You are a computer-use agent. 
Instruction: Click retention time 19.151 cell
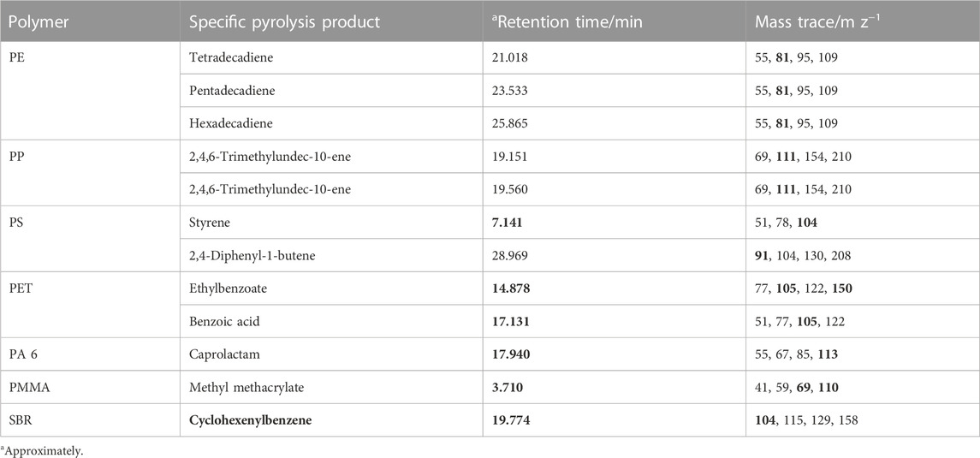tap(510, 156)
